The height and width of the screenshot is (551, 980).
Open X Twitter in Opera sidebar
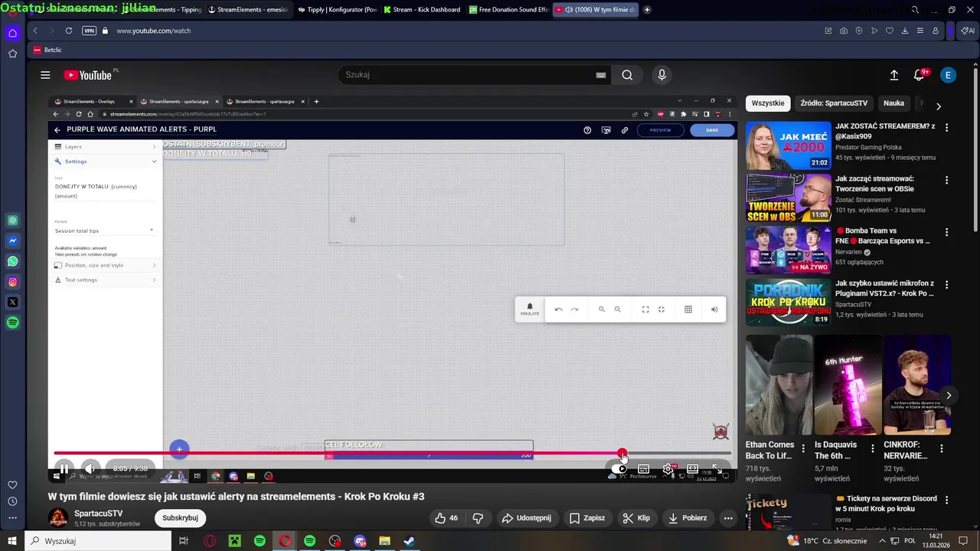pos(12,302)
